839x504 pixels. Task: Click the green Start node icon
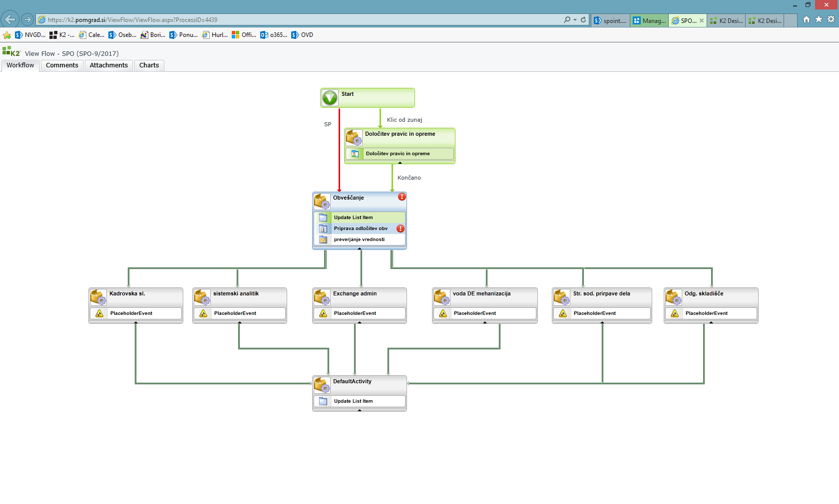point(330,97)
